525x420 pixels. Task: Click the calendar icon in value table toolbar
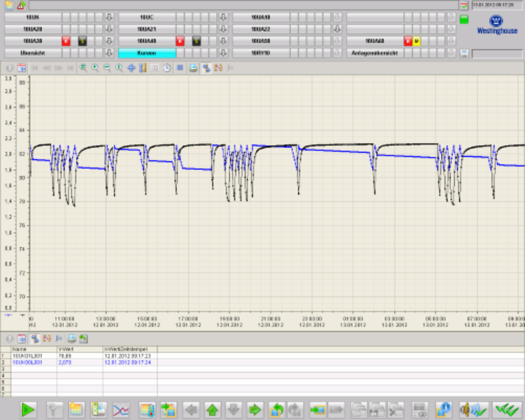tap(22, 338)
